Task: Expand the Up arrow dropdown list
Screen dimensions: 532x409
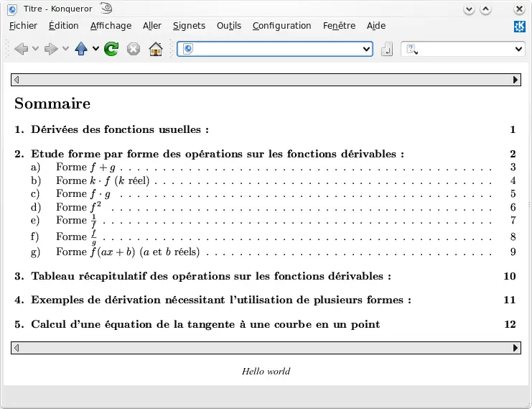Action: (95, 49)
